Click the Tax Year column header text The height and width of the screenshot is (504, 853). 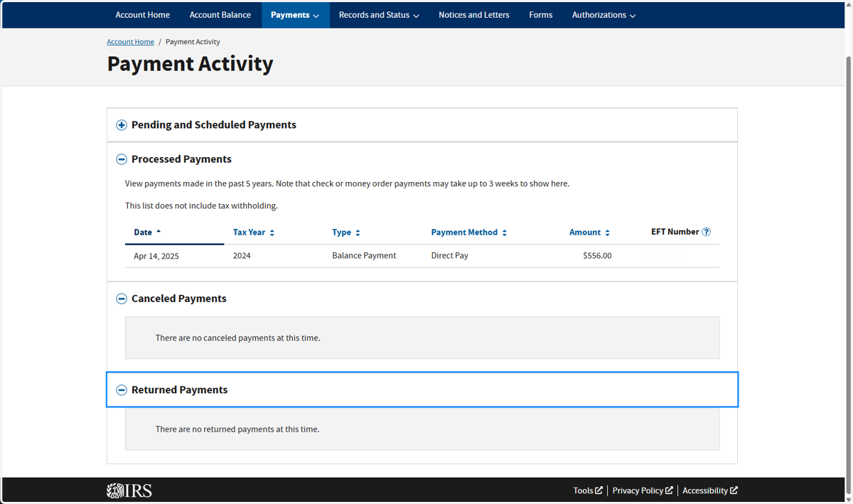(x=249, y=232)
